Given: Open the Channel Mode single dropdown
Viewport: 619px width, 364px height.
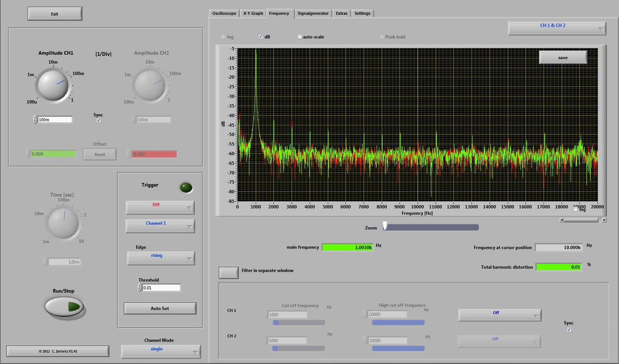Looking at the screenshot, I should [161, 351].
